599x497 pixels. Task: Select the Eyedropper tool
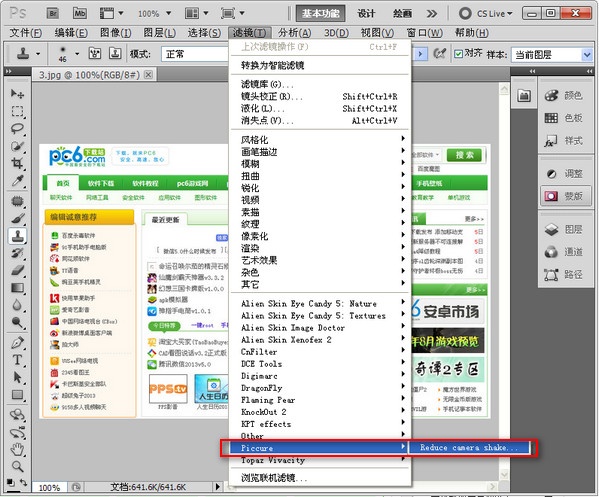pos(17,181)
